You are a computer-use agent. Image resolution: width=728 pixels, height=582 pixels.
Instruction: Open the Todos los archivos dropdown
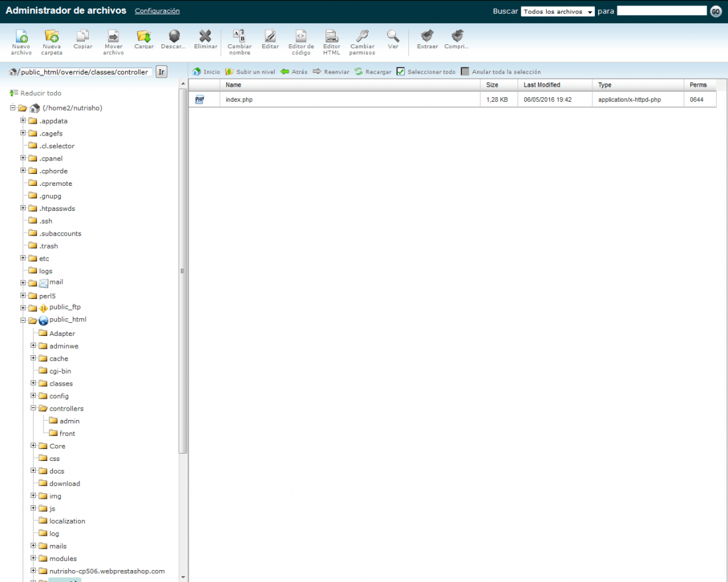558,12
